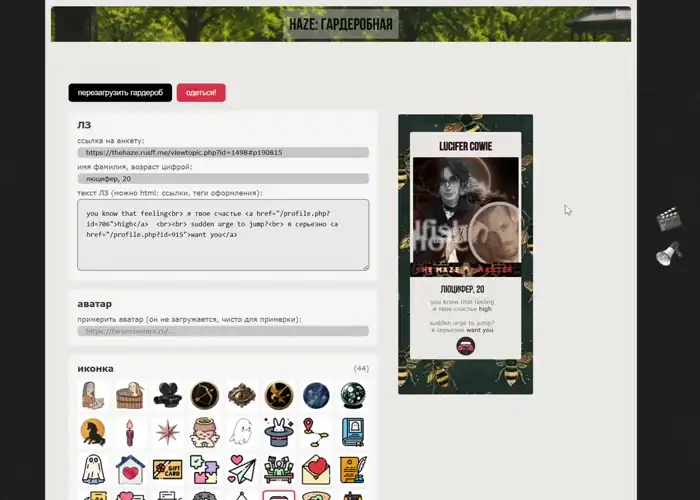
Task: Choose the sheet ghost icon
Action: (93, 469)
